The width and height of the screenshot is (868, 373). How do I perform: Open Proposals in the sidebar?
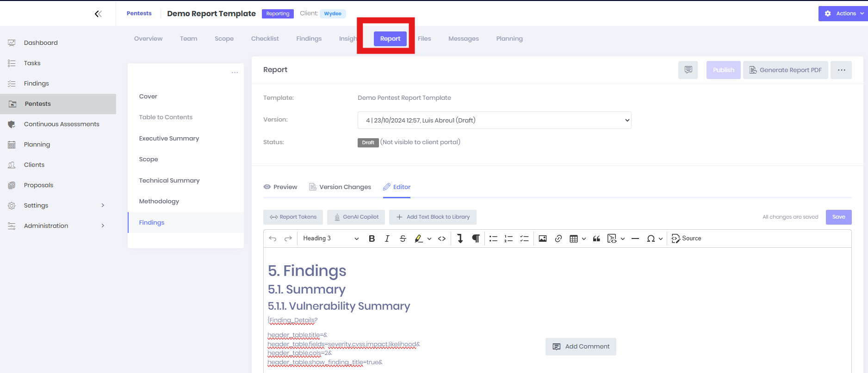tap(38, 185)
